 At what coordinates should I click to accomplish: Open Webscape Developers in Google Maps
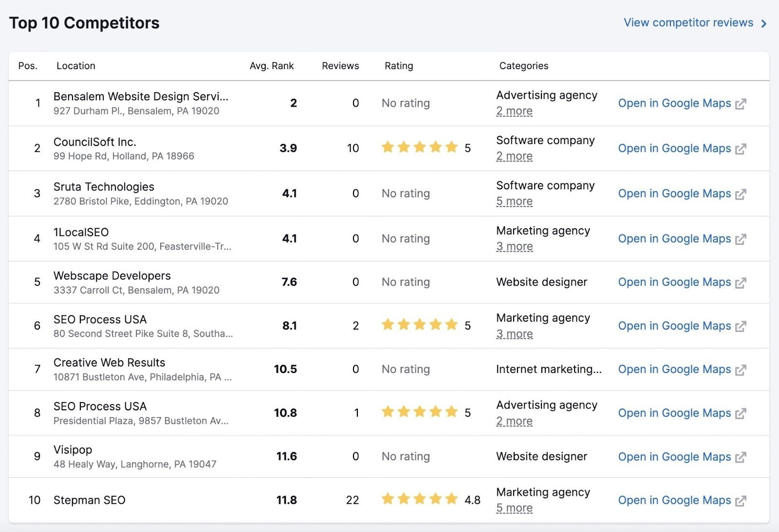coord(674,282)
